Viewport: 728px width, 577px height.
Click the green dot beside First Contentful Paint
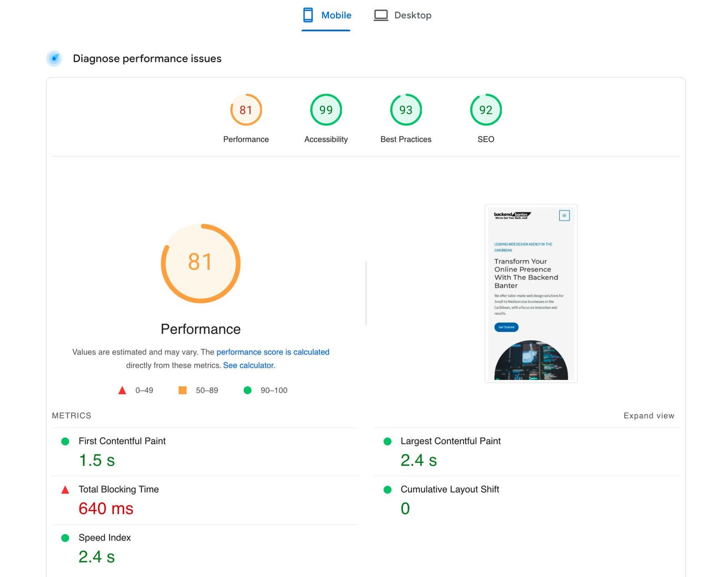click(65, 441)
